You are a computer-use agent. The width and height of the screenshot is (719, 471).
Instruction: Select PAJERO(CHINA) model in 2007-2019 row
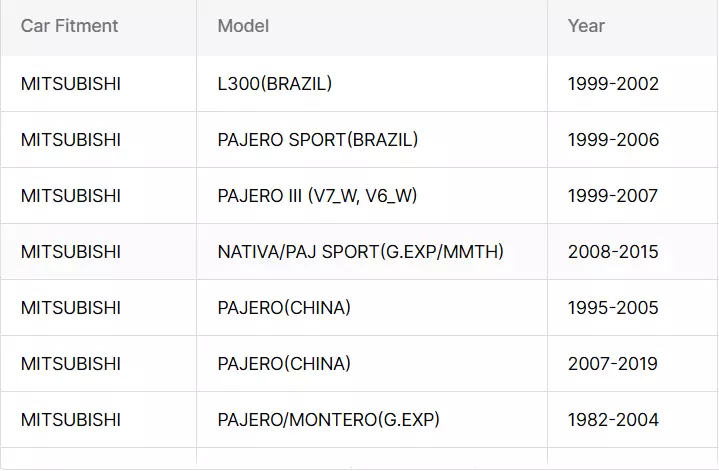tap(284, 364)
